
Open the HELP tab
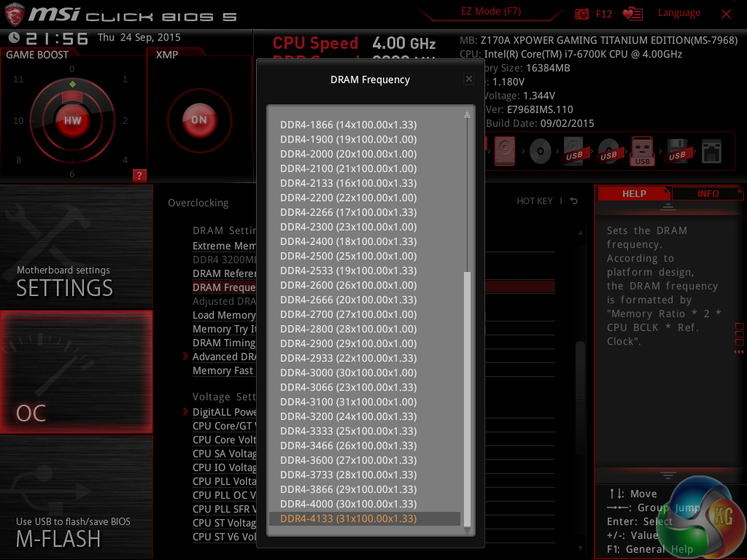click(x=633, y=193)
